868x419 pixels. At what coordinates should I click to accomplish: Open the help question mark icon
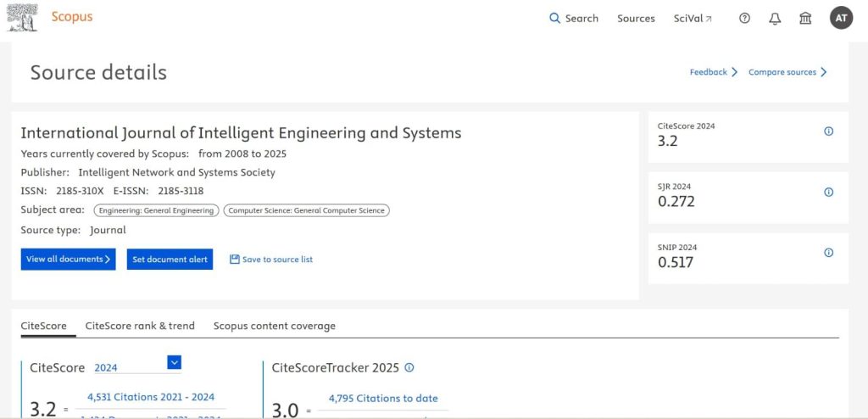[x=744, y=19]
